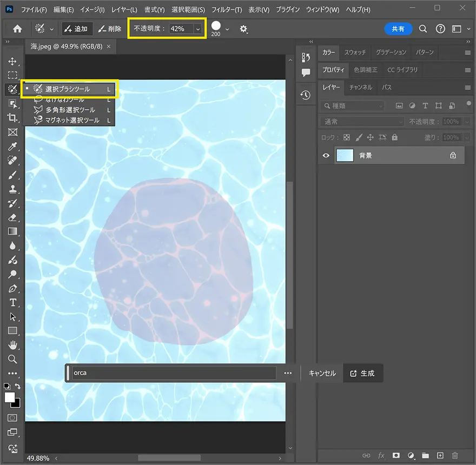Select the Spot Healing Brush tool
Viewport: 476px width, 465px height.
pyautogui.click(x=12, y=161)
